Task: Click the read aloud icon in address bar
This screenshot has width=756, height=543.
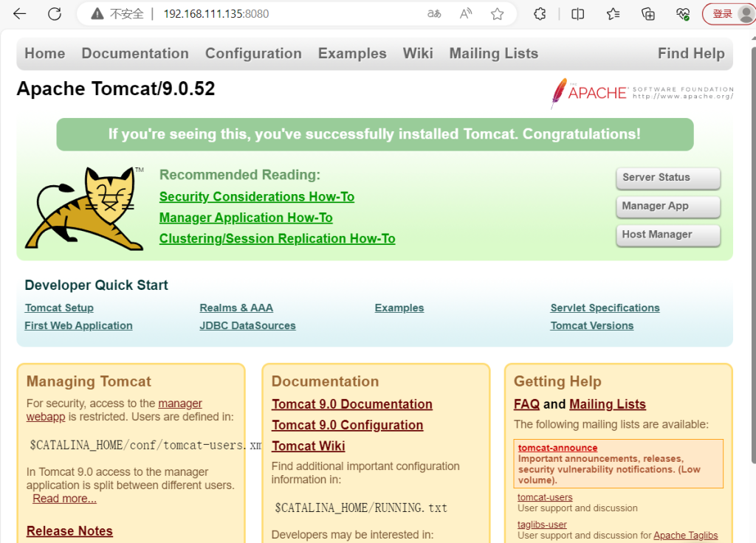Action: click(466, 14)
